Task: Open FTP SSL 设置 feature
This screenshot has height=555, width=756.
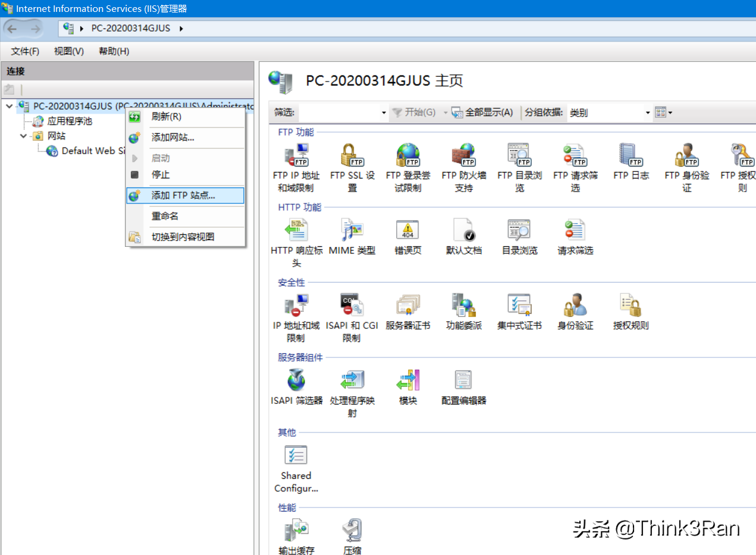Action: (352, 168)
